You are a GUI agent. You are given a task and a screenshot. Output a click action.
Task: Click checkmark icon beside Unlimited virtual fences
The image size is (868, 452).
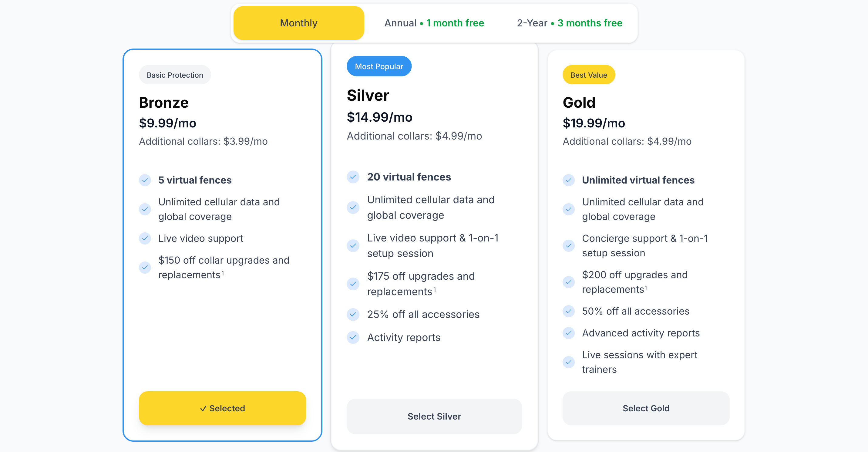click(x=568, y=180)
